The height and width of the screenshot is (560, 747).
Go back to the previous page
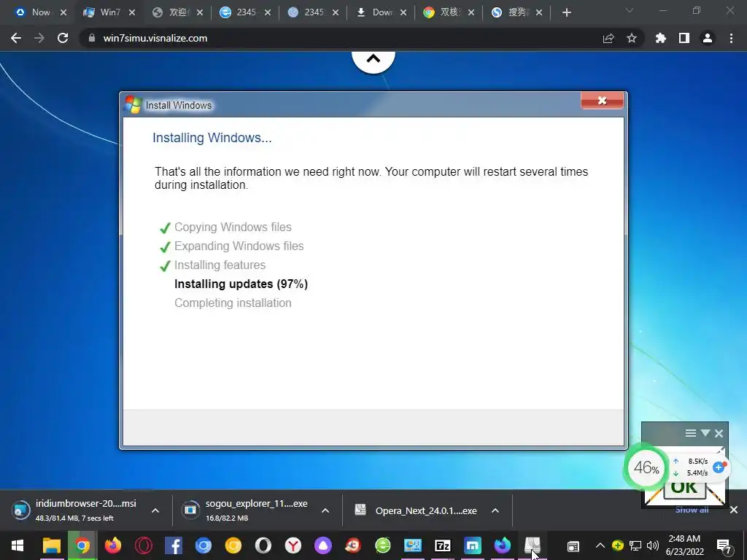[x=16, y=38]
